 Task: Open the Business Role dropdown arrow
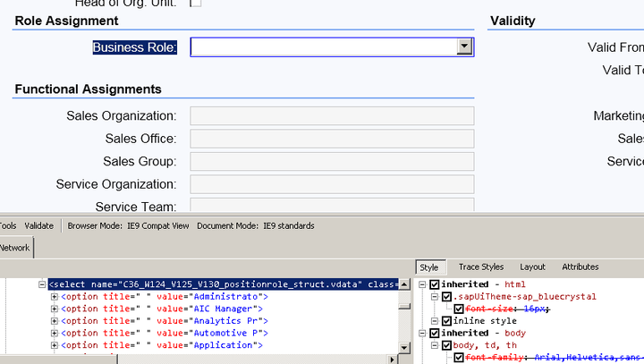pos(464,47)
